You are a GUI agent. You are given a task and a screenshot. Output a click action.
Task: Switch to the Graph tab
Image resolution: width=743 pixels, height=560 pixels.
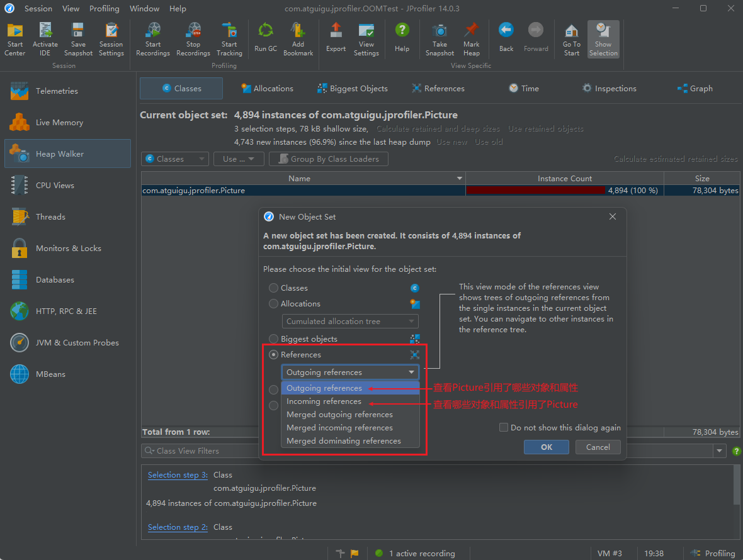point(695,89)
